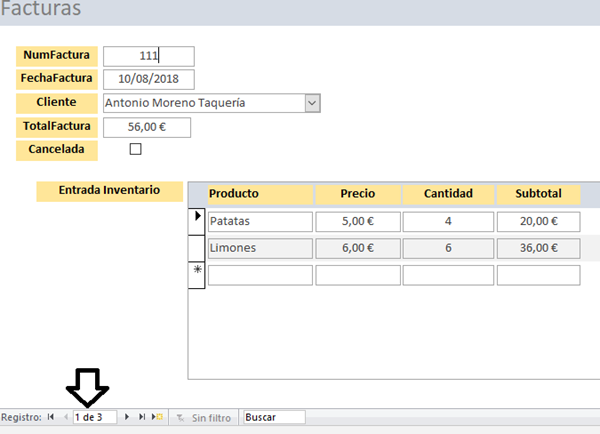Viewport: 600px width, 434px height.
Task: Select the Limones row selector
Action: [196, 247]
